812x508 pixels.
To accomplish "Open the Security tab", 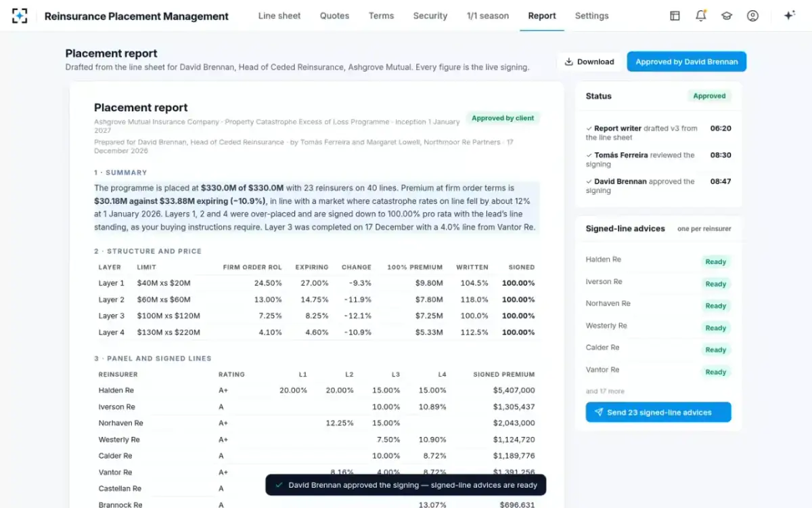I will point(430,16).
